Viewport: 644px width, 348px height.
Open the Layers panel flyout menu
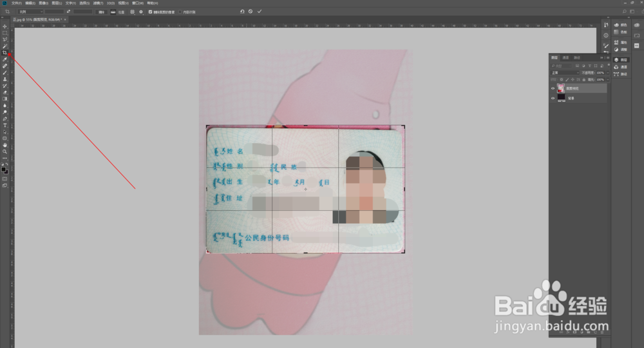pyautogui.click(x=608, y=57)
